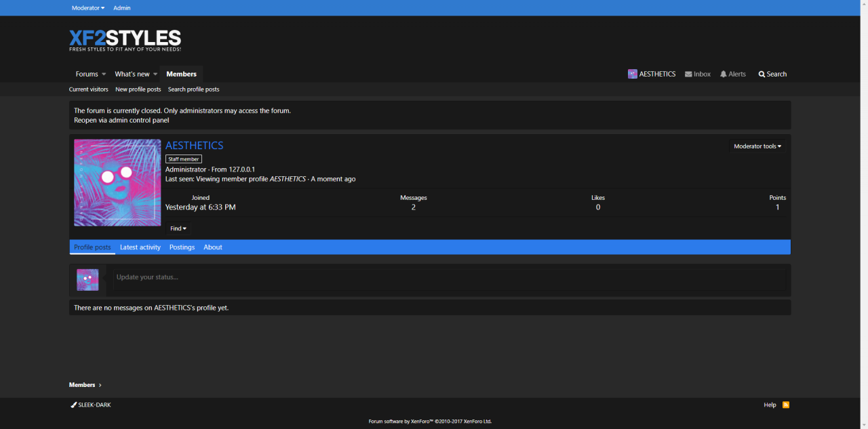
Task: Click the Reopen via admin control panel text
Action: [x=121, y=120]
